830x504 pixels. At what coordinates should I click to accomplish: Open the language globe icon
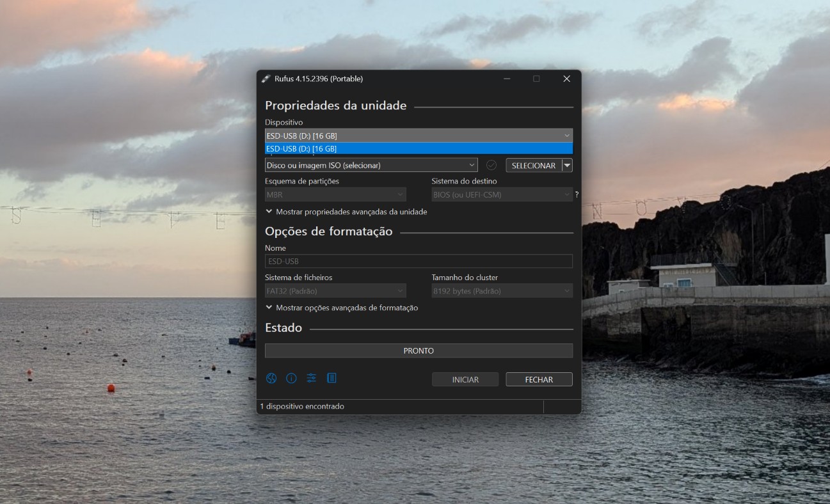[x=271, y=378]
